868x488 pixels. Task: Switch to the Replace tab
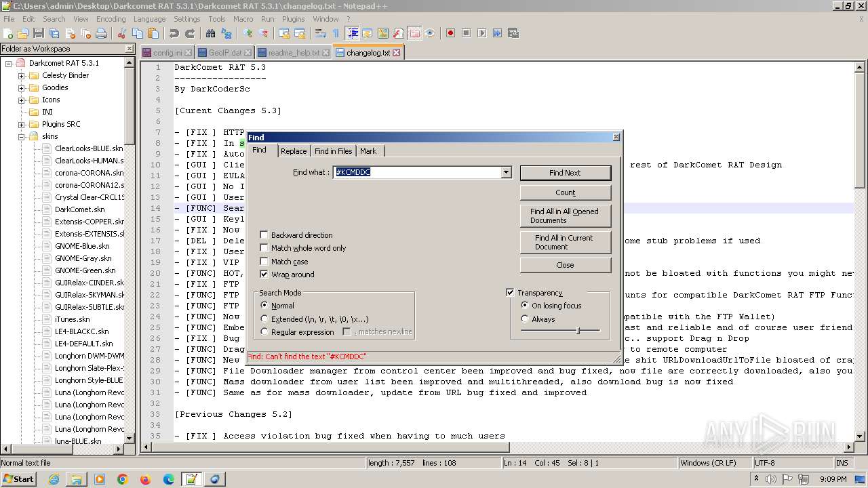click(294, 151)
